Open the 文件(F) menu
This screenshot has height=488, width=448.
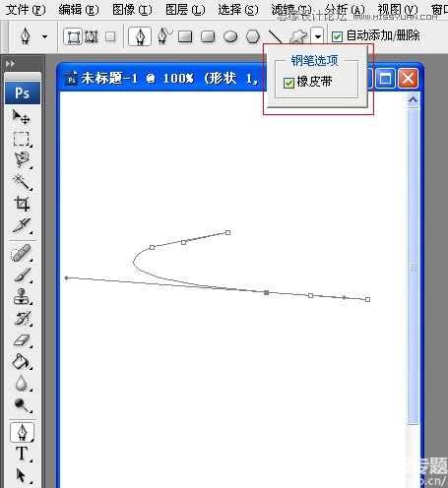coord(26,10)
